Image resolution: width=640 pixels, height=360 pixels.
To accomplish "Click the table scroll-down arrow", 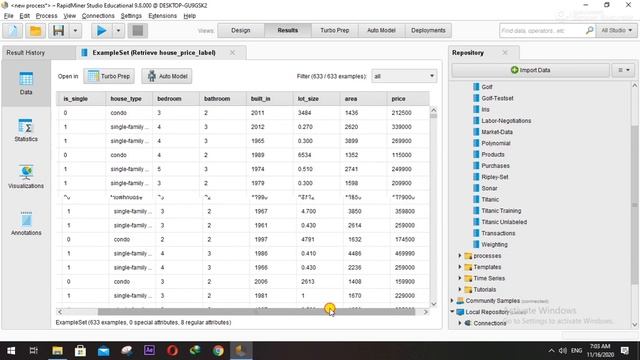I will pos(433,304).
